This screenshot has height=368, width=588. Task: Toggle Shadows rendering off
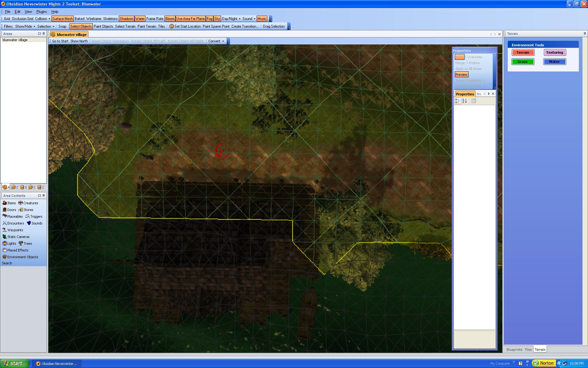pos(126,19)
